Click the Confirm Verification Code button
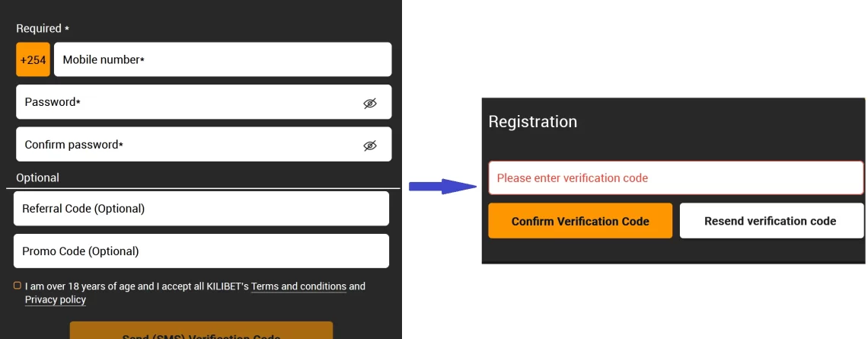Viewport: 868px width, 339px height. [580, 221]
